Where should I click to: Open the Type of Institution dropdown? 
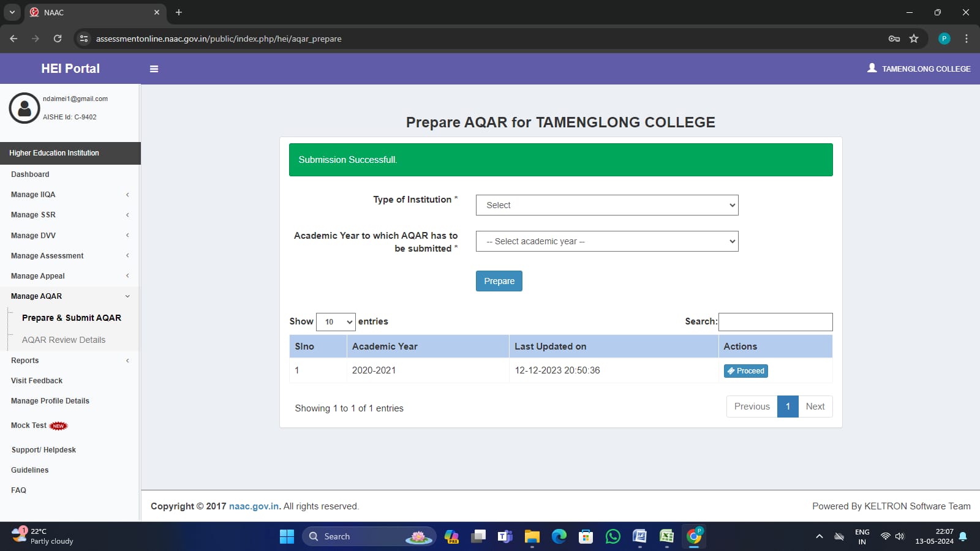606,205
